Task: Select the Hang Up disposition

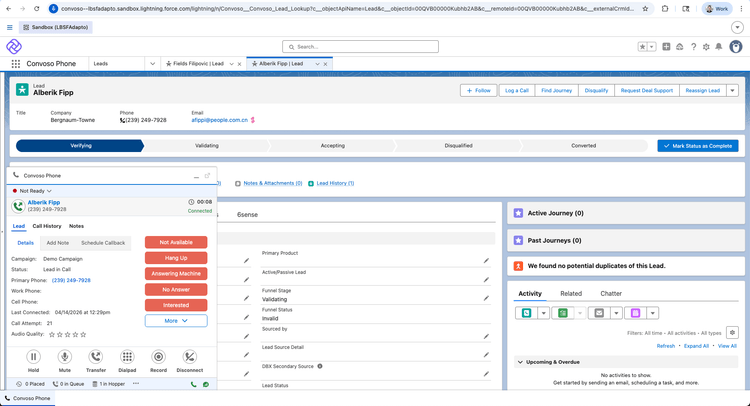Action: point(176,258)
